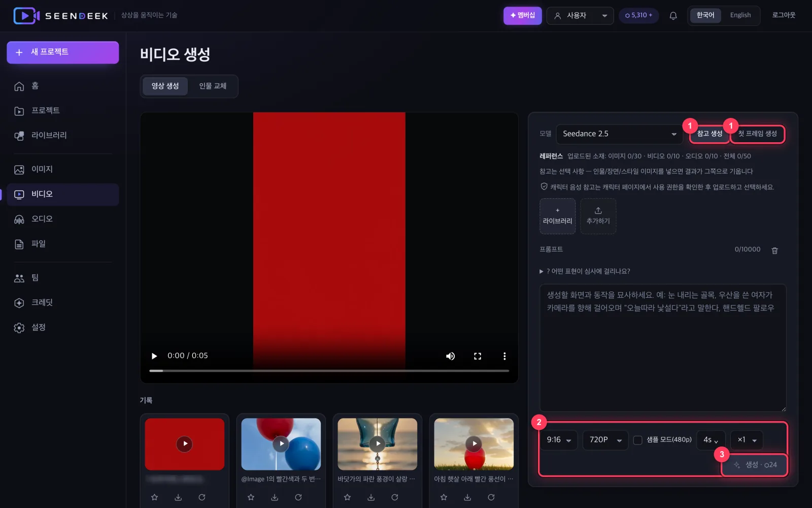Screen dimensions: 812x508
Task: Click 로그아웃 link
Action: point(784,15)
